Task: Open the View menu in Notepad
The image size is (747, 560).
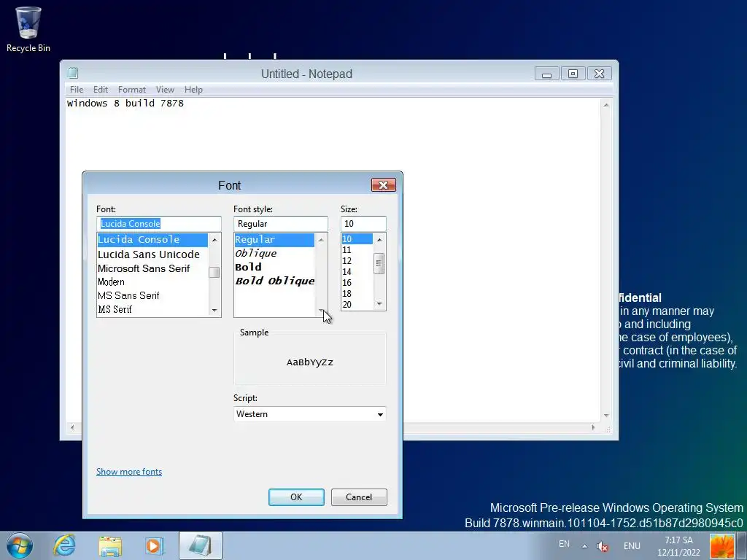Action: (165, 90)
